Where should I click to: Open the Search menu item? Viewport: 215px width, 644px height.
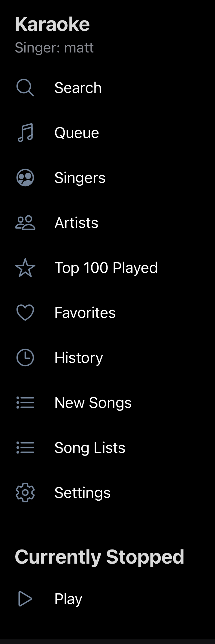78,88
